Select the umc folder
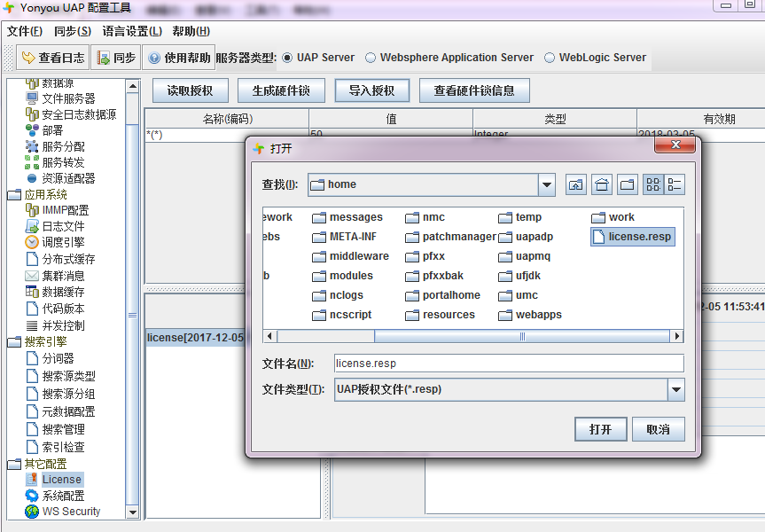 click(x=519, y=295)
